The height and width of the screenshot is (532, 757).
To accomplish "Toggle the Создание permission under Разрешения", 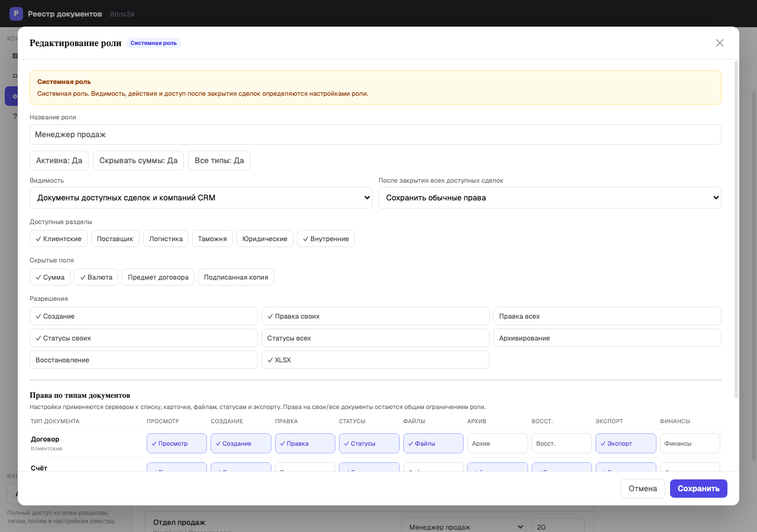I will pyautogui.click(x=144, y=316).
